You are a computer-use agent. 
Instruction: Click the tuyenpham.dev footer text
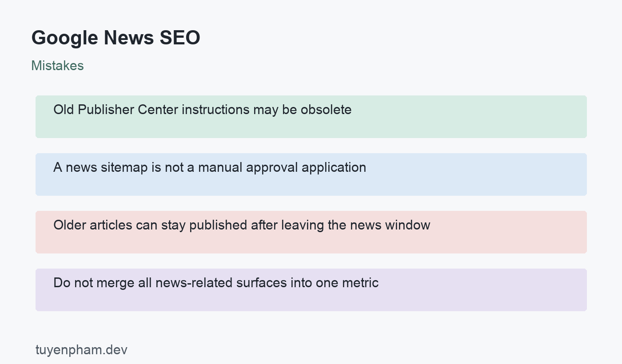point(81,350)
